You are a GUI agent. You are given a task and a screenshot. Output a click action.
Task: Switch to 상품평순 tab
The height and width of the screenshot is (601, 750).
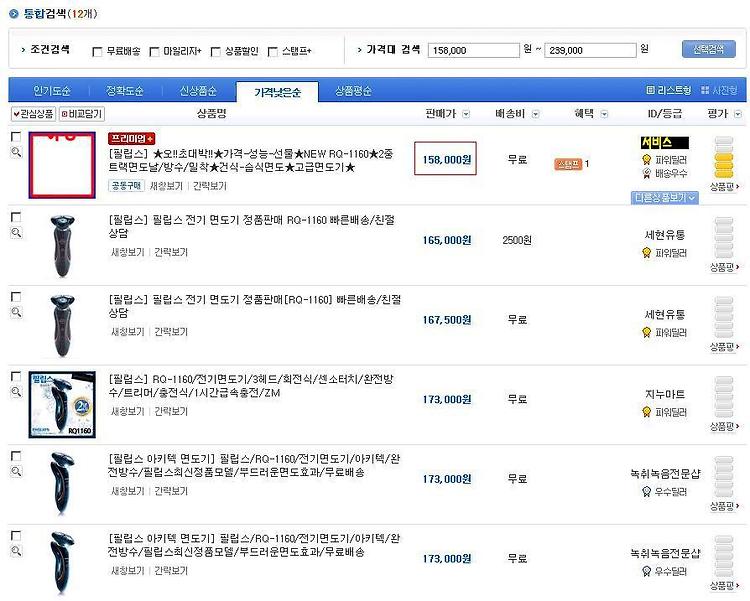pyautogui.click(x=353, y=90)
